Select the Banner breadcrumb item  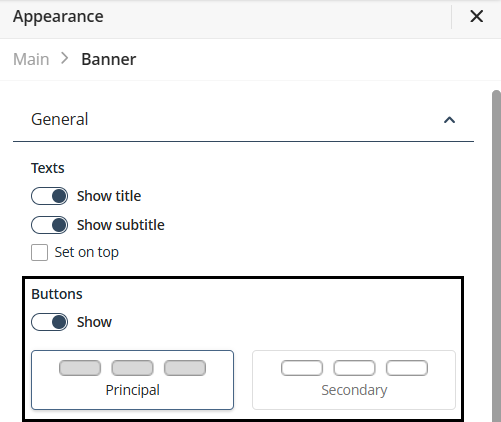(x=109, y=59)
